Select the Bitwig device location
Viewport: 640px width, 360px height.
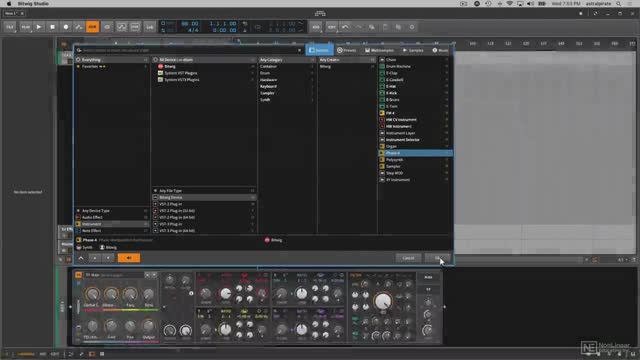(204, 66)
